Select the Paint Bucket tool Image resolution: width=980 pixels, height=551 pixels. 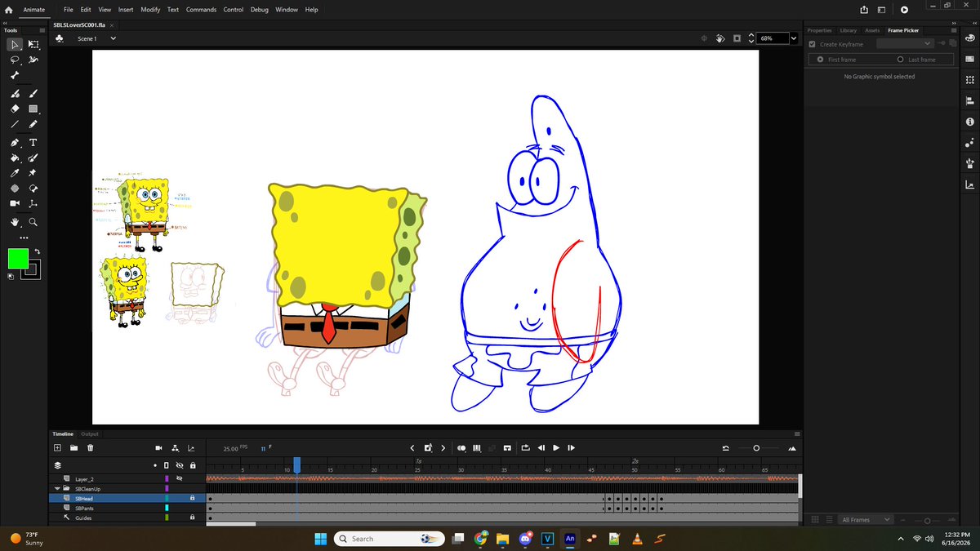(x=15, y=158)
